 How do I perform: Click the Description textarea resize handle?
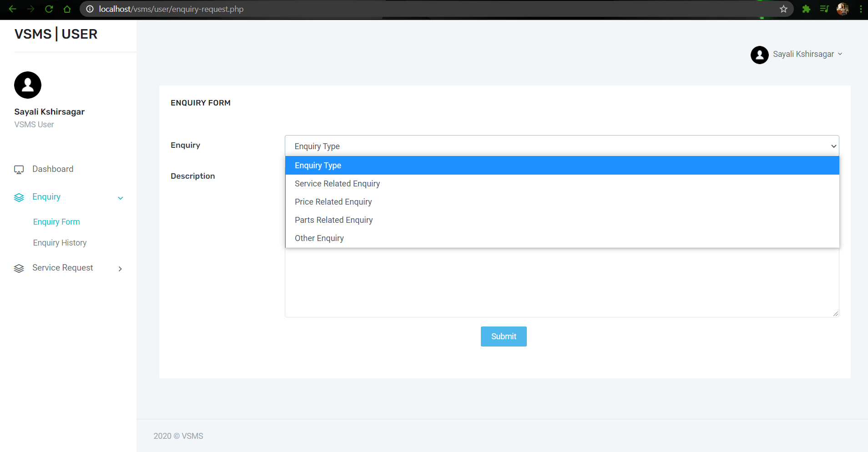(836, 313)
